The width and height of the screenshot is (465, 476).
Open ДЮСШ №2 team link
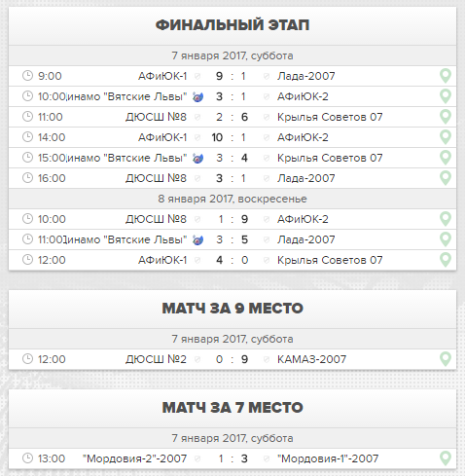click(156, 359)
